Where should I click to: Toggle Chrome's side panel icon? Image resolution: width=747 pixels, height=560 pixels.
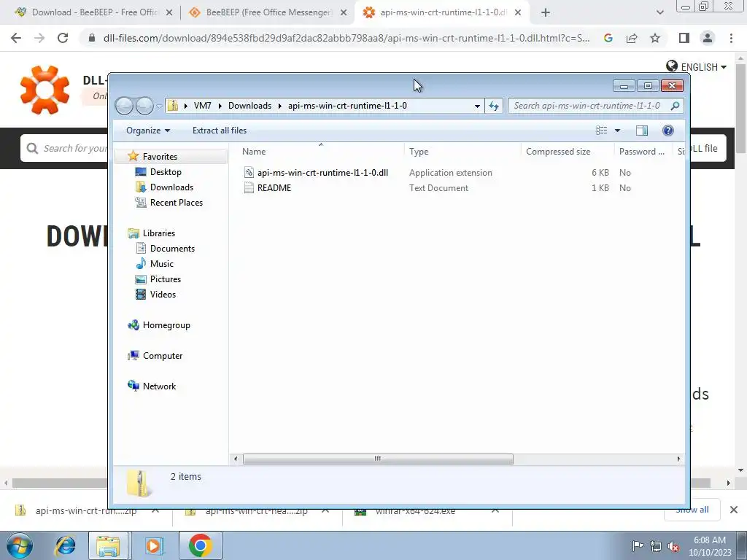(684, 38)
